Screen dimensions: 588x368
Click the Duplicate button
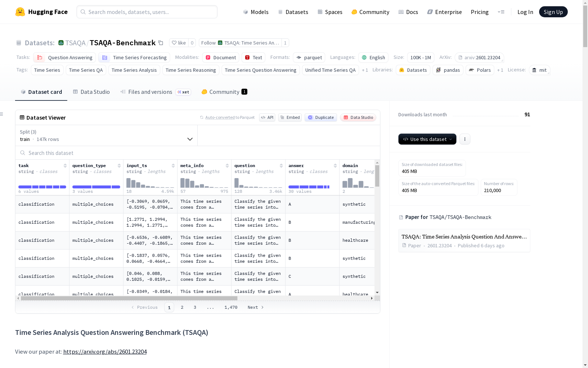pyautogui.click(x=321, y=117)
